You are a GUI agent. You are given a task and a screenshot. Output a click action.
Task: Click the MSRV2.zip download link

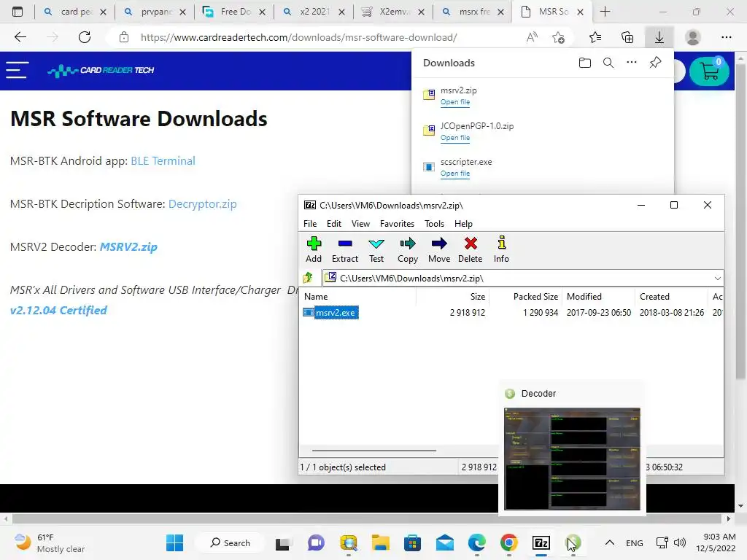(128, 247)
